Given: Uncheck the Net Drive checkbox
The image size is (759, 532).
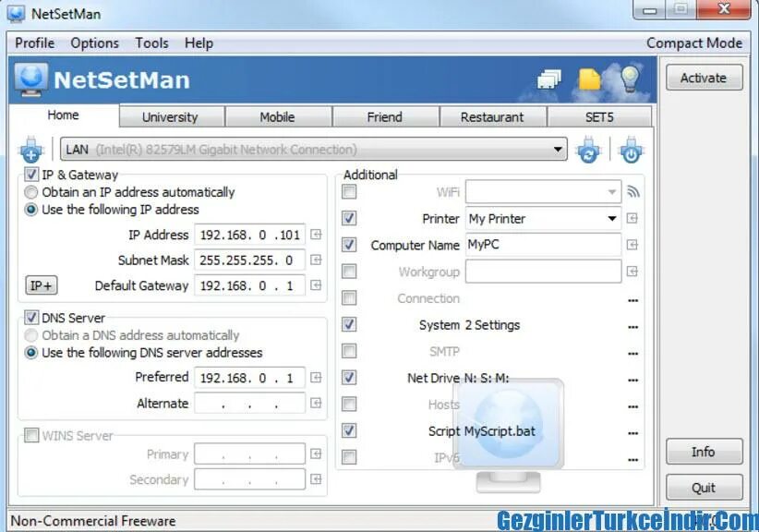Looking at the screenshot, I should coord(349,377).
